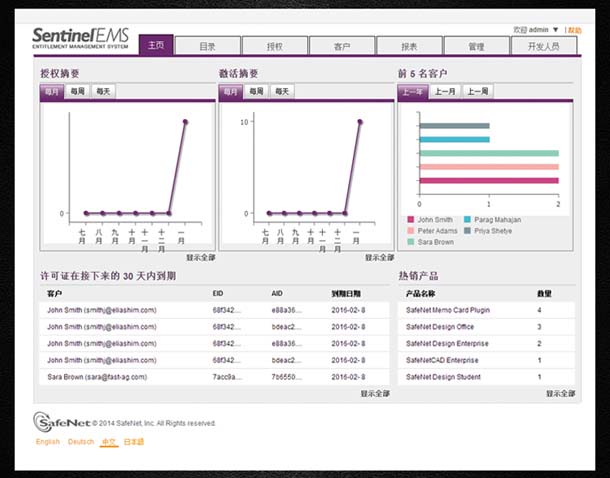Open the 目录 catalog tab
610x478 pixels.
click(x=207, y=46)
